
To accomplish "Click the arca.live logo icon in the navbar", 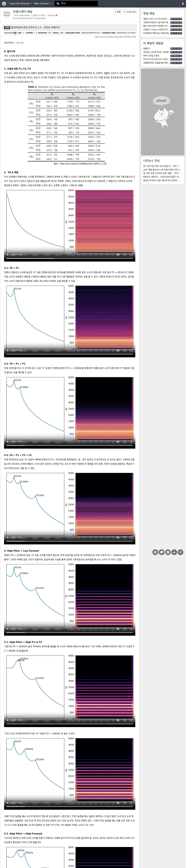I will [4, 3].
